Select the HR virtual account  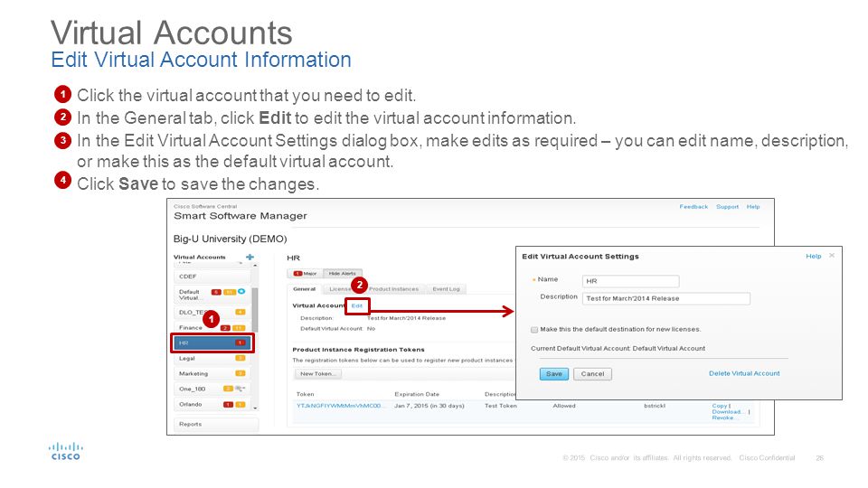click(212, 343)
